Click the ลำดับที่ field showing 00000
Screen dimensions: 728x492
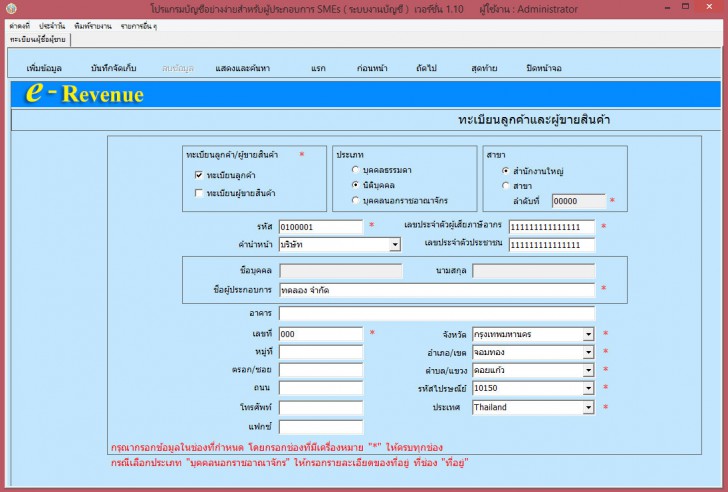579,201
